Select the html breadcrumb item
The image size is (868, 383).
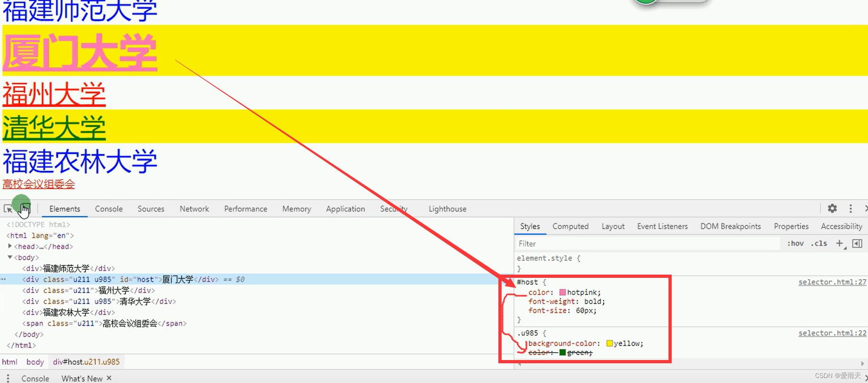[10, 362]
